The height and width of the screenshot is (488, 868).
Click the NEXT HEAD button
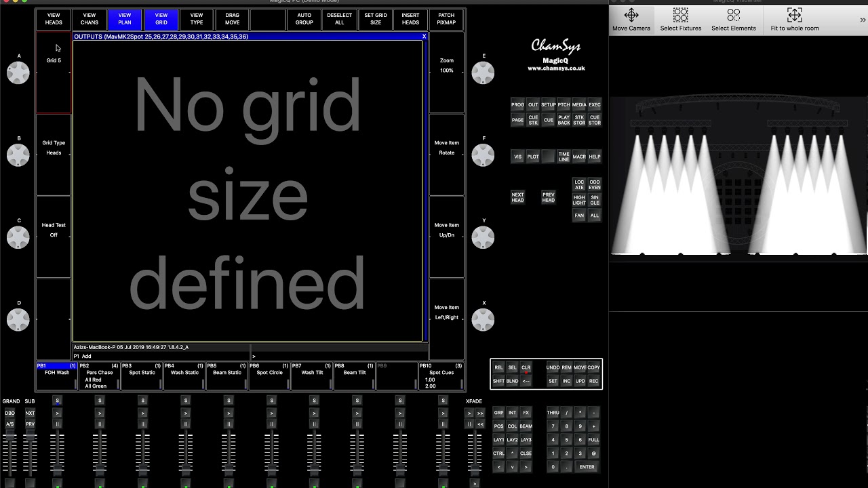517,197
